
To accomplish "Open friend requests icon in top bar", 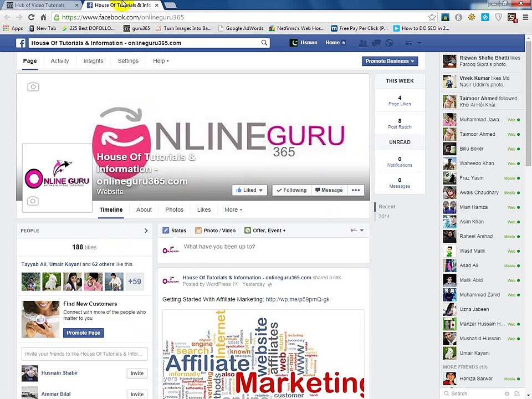I will (362, 43).
